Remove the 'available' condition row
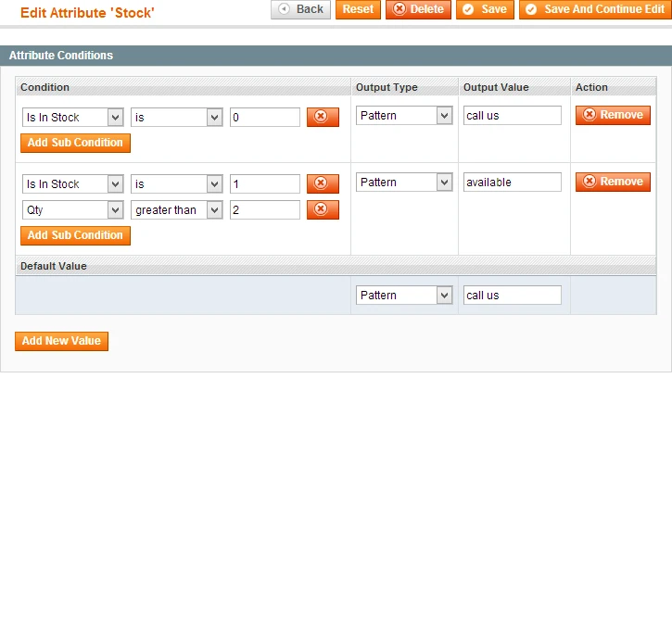 pos(613,182)
